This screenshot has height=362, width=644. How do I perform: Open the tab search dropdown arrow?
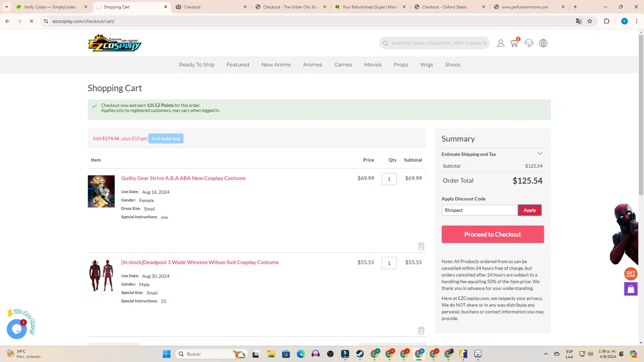coord(6,7)
